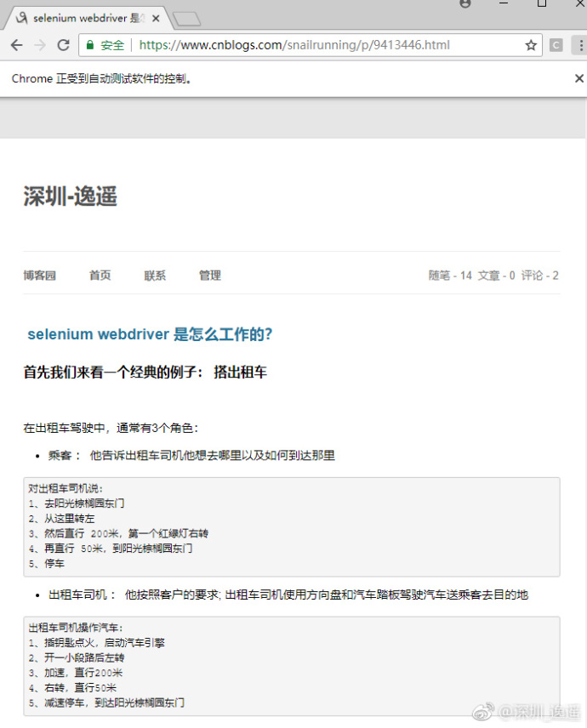
Task: Click code line 4、右转，直行50米
Action: pyautogui.click(x=72, y=688)
